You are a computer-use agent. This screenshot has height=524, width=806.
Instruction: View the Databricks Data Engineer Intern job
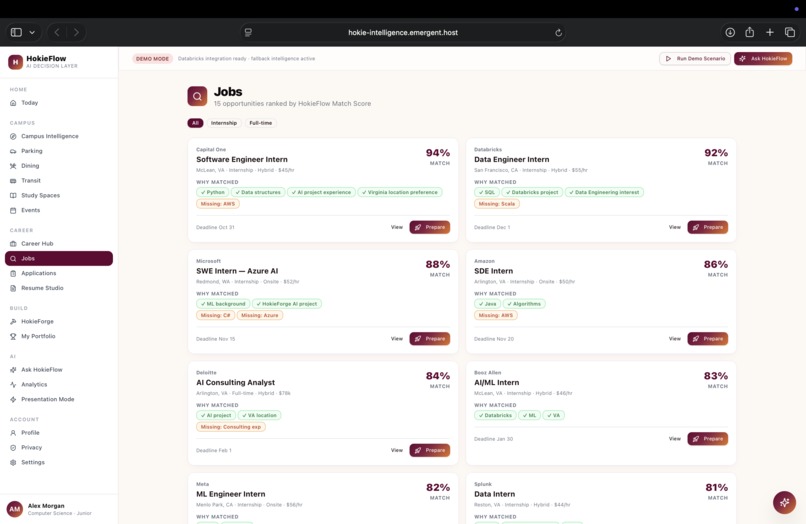tap(674, 227)
